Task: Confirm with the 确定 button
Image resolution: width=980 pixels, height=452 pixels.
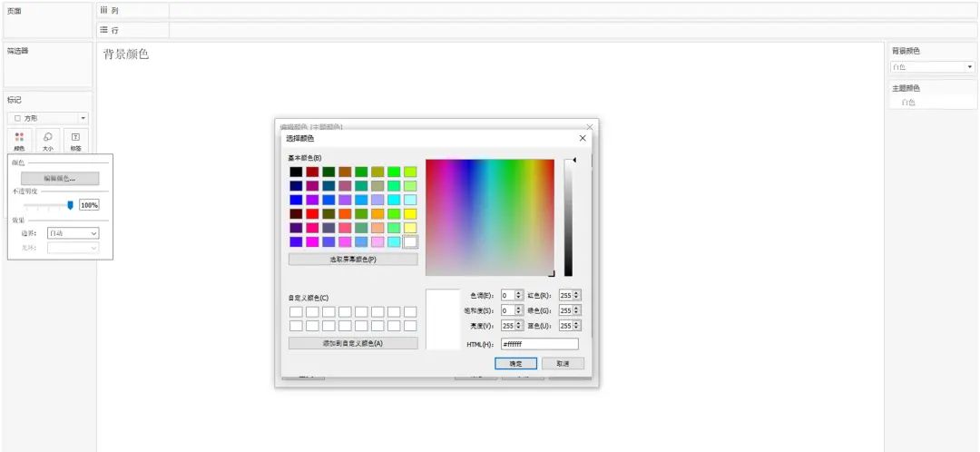Action: pos(515,363)
